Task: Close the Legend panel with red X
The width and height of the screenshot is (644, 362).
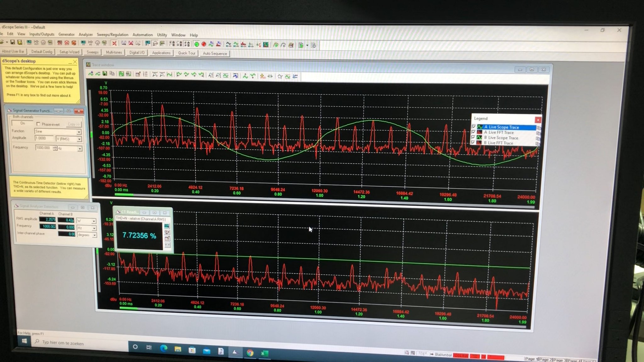Action: pos(538,120)
